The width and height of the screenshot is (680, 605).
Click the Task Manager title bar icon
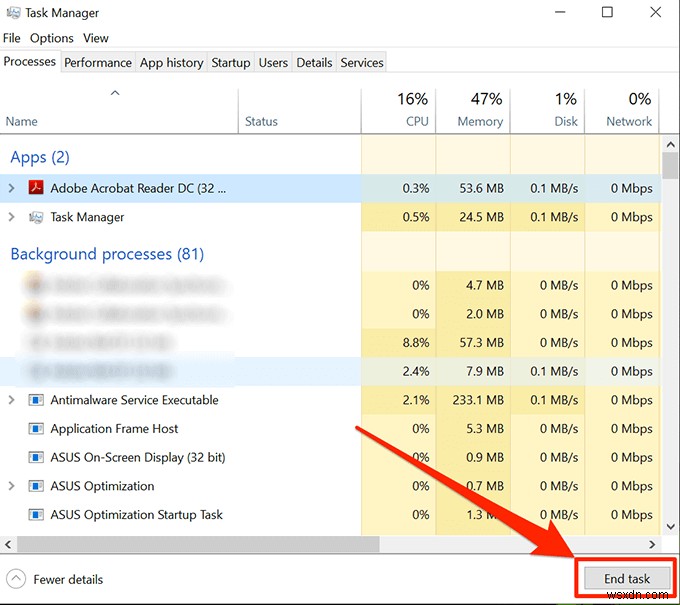click(x=13, y=13)
